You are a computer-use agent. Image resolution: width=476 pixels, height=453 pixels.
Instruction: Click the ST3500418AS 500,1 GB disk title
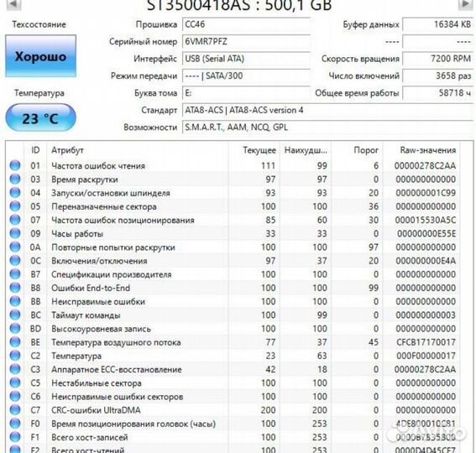point(239,6)
